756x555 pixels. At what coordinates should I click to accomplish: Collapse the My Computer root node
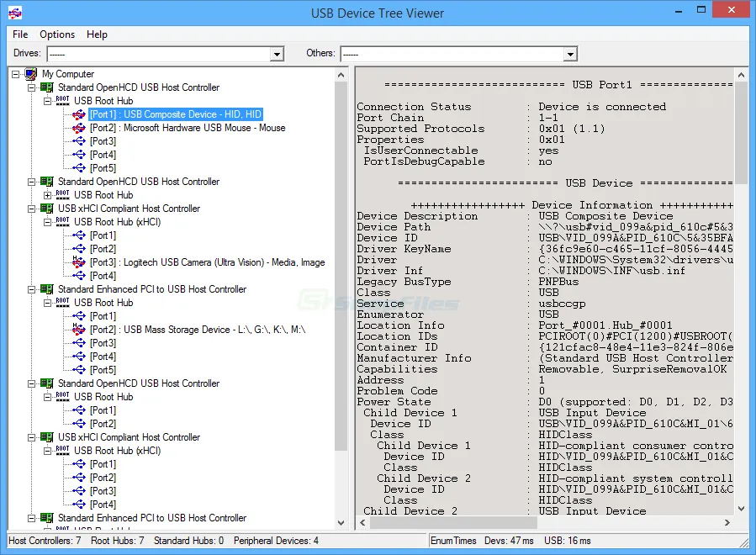pos(15,74)
